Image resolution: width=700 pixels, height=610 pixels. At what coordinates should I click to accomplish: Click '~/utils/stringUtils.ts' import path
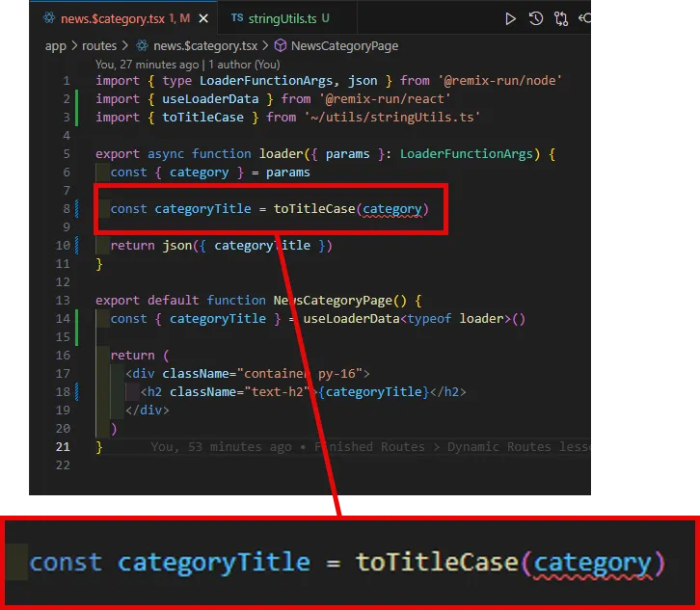tap(392, 118)
